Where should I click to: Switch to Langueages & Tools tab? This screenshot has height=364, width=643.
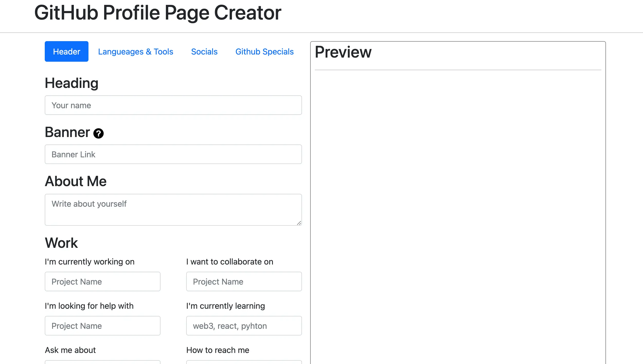click(x=136, y=51)
